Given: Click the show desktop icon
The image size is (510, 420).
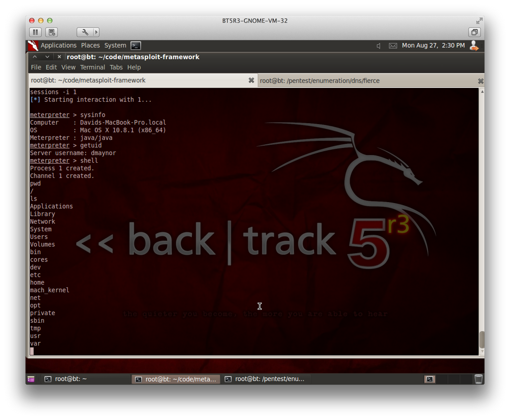Looking at the screenshot, I should coord(31,379).
